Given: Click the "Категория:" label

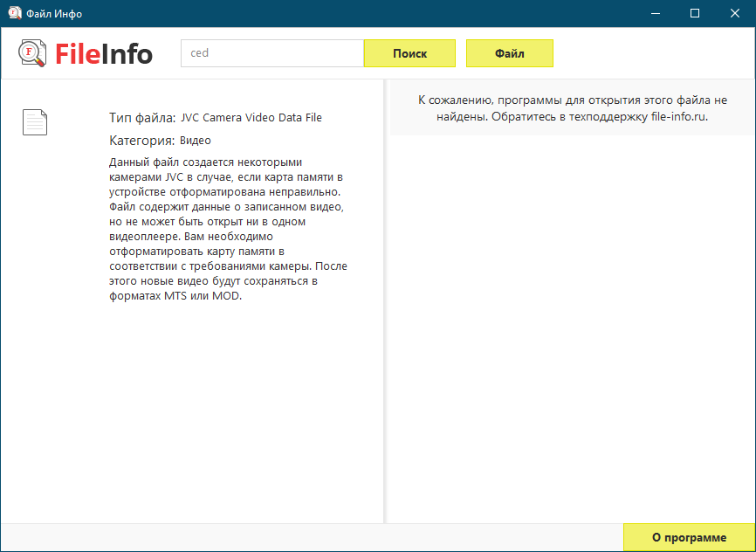Looking at the screenshot, I should (141, 141).
